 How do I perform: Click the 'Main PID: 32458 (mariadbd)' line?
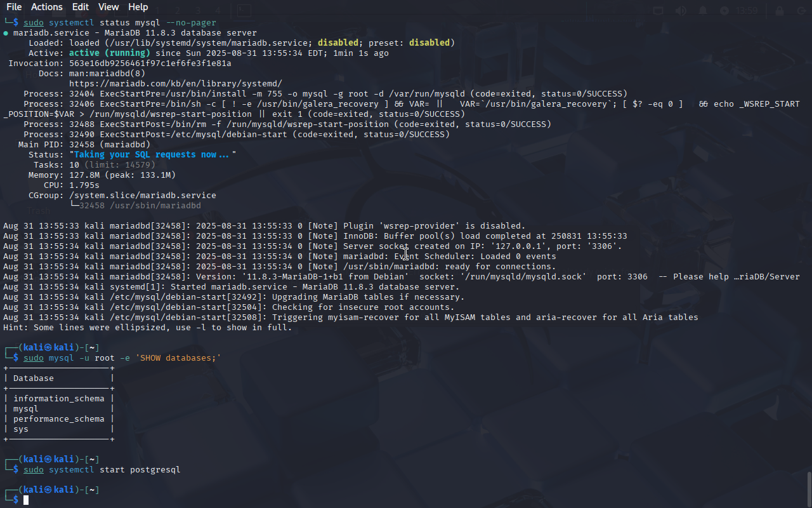point(84,145)
